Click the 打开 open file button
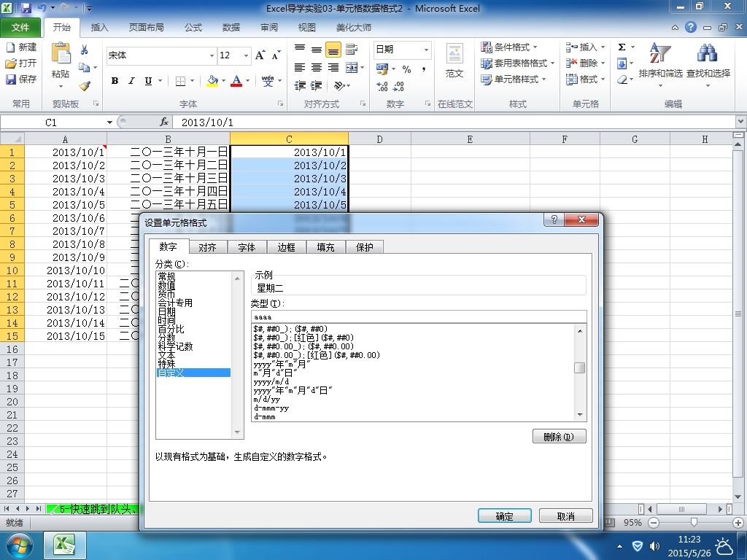 (x=21, y=63)
